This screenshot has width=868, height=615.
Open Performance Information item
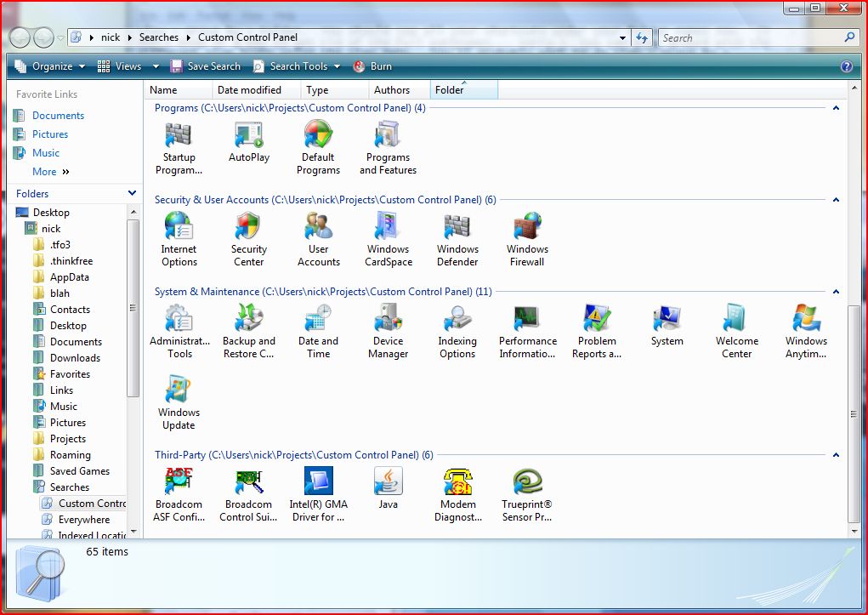[527, 332]
